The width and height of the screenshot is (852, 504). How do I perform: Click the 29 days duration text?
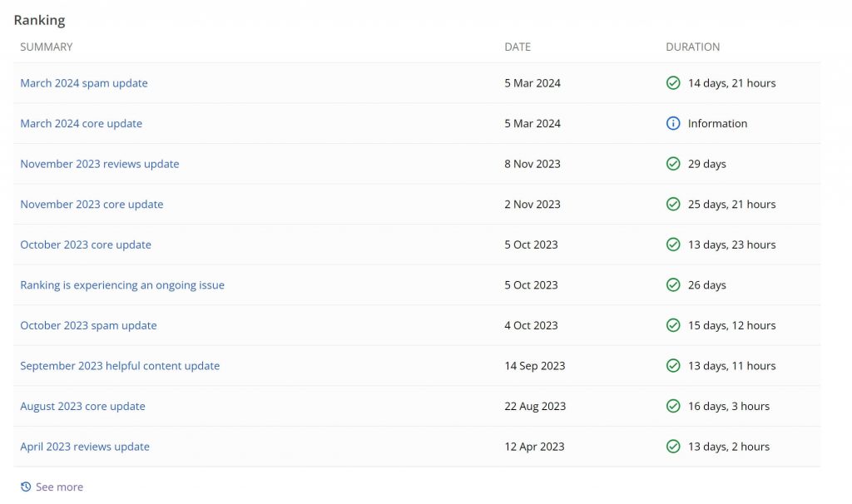(706, 164)
